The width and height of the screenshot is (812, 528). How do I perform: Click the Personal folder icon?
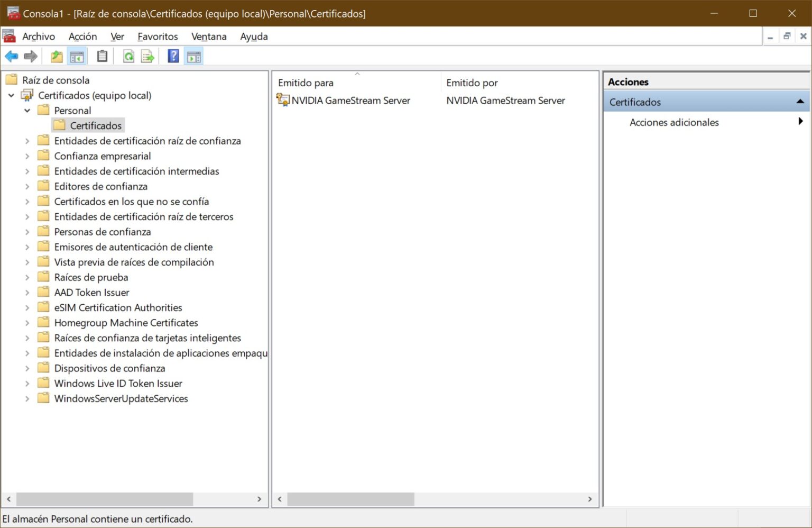pyautogui.click(x=43, y=110)
